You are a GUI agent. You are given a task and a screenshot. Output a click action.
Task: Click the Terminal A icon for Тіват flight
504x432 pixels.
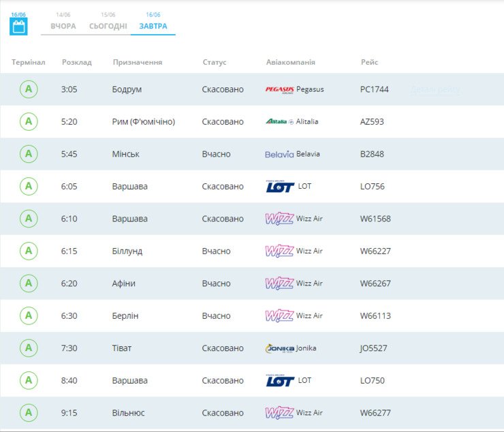click(29, 348)
